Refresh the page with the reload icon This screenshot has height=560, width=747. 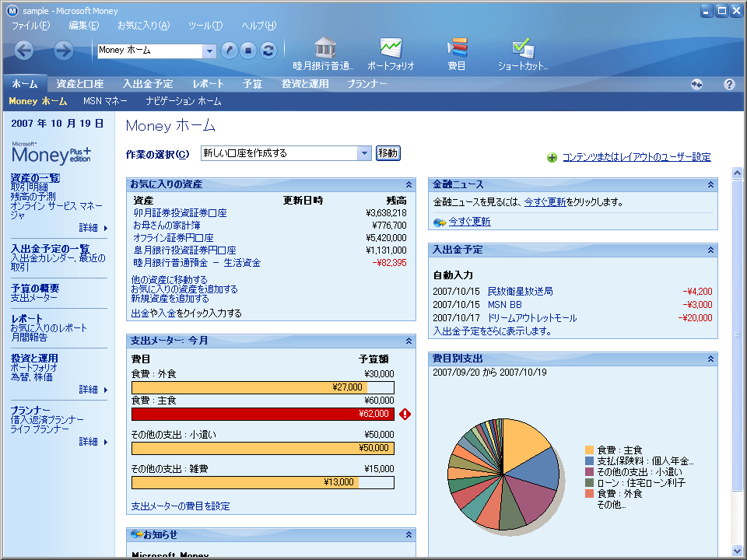click(x=268, y=50)
